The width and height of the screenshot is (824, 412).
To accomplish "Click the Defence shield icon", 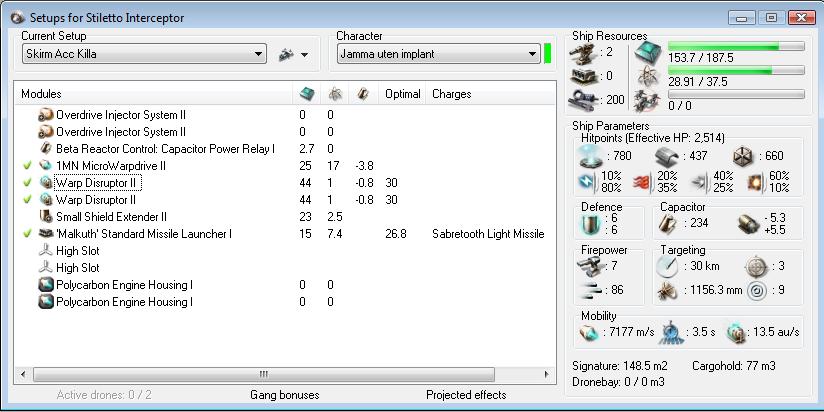I will tap(591, 224).
